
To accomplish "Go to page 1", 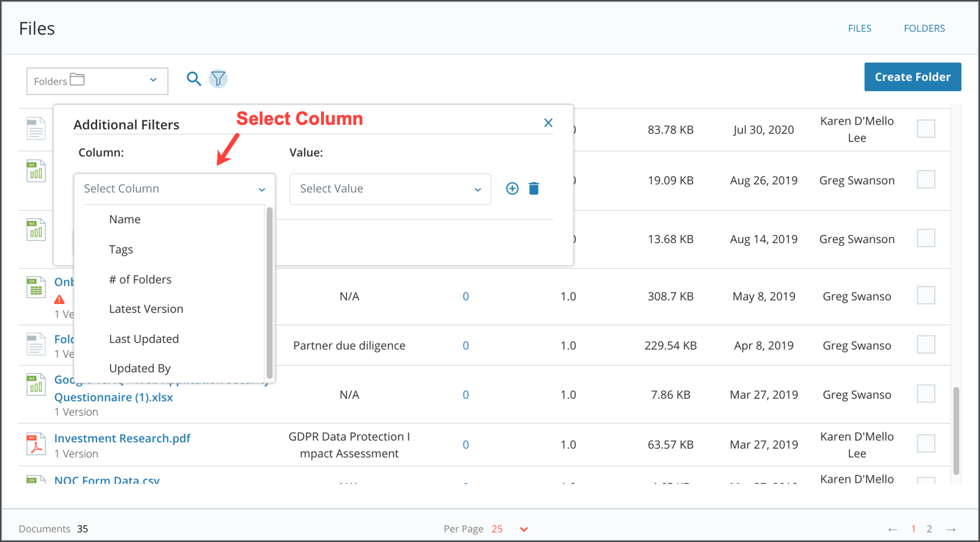I will [914, 529].
